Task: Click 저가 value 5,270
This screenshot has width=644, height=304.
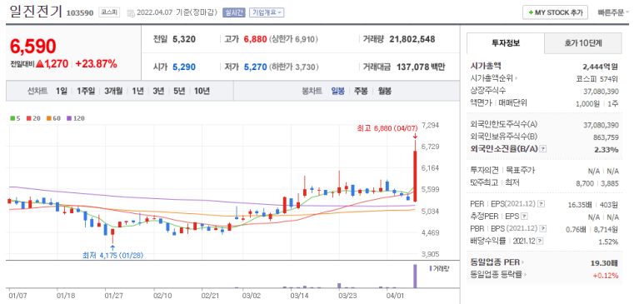Action: coord(255,67)
